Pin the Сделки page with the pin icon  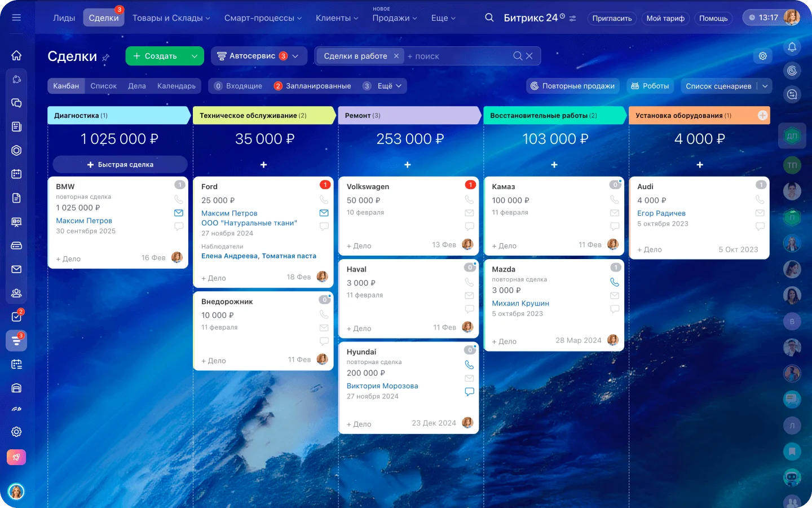[x=106, y=58]
